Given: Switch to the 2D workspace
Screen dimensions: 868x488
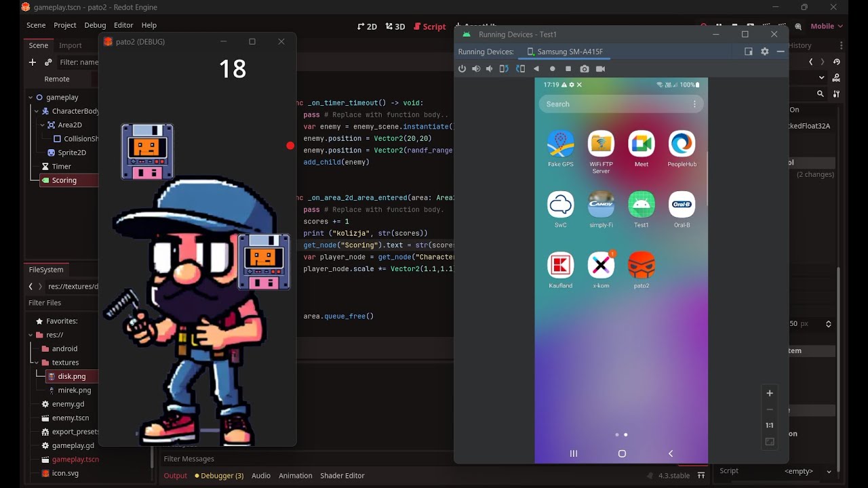Looking at the screenshot, I should [x=367, y=26].
